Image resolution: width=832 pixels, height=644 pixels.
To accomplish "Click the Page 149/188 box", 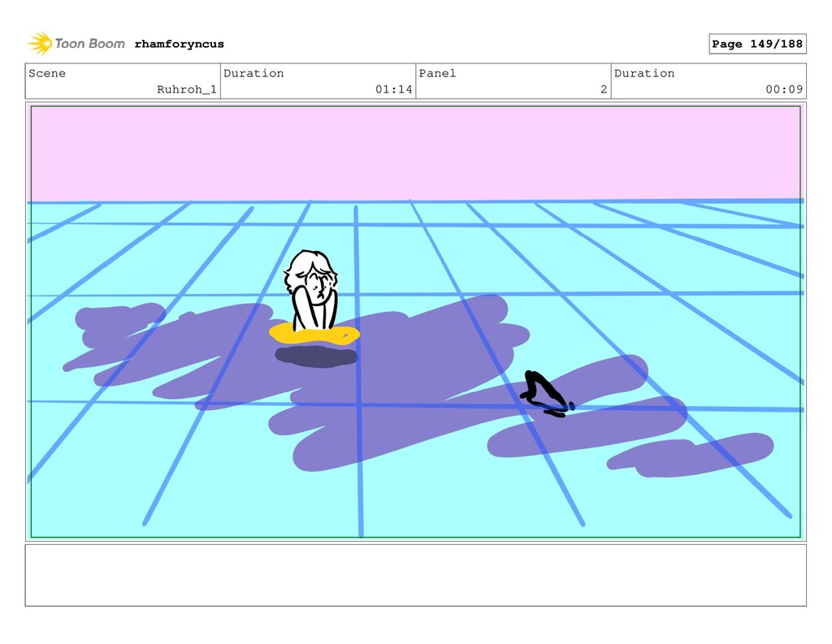I will [x=757, y=44].
